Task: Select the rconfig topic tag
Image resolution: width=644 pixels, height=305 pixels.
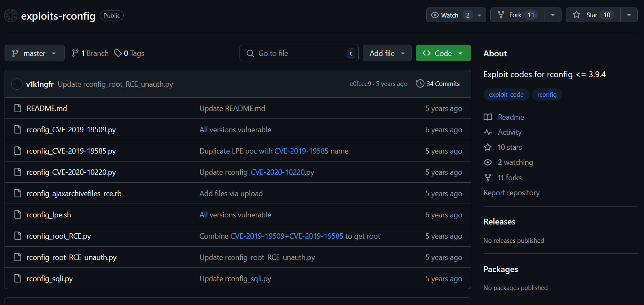Action: (547, 95)
